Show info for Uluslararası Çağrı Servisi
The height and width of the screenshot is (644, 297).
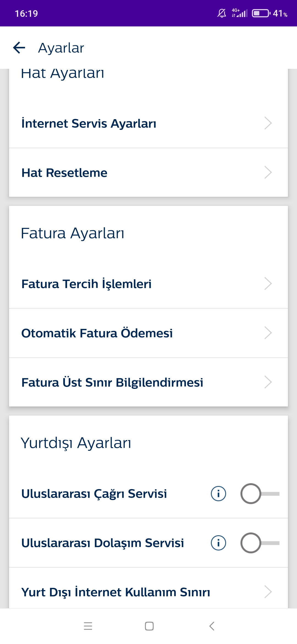[218, 493]
